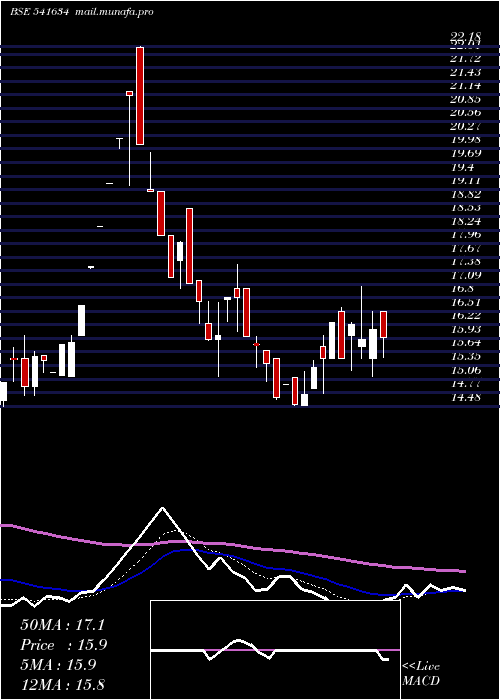Click the 14.48 price axis label
Viewport: 500px width, 700px height.
coord(466,397)
